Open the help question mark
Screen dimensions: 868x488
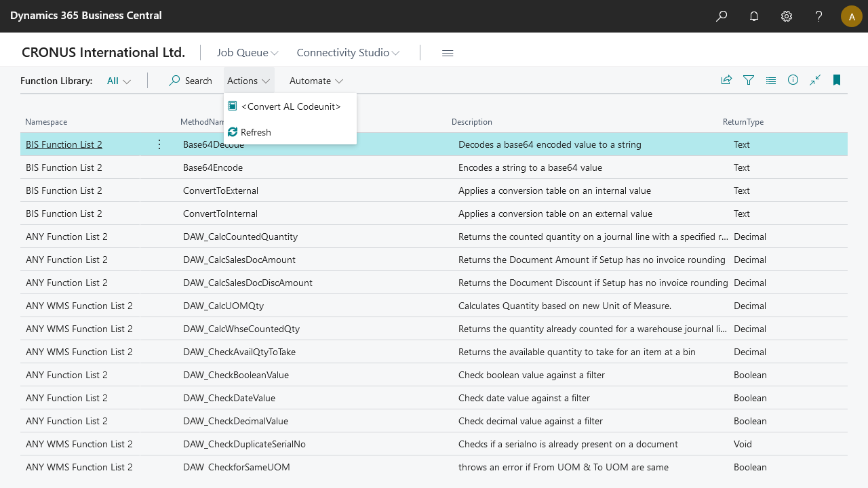tap(819, 16)
